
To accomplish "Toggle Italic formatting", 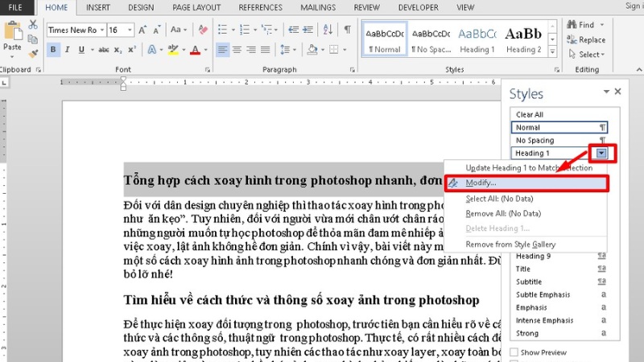I will (x=67, y=50).
